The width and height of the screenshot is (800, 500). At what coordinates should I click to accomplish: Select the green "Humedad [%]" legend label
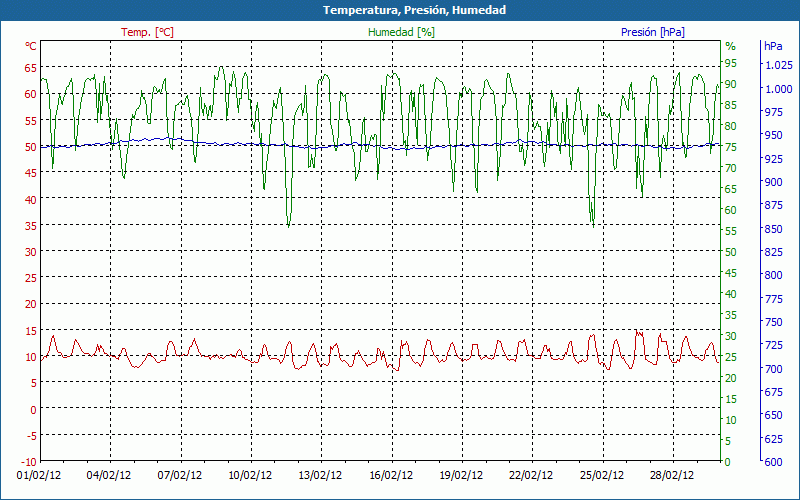point(402,32)
